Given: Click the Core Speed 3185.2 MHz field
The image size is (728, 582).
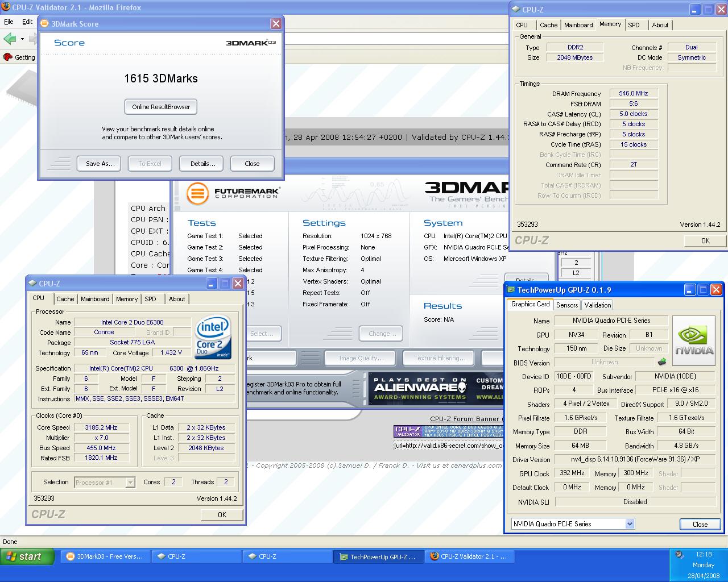Looking at the screenshot, I should pyautogui.click(x=101, y=427).
